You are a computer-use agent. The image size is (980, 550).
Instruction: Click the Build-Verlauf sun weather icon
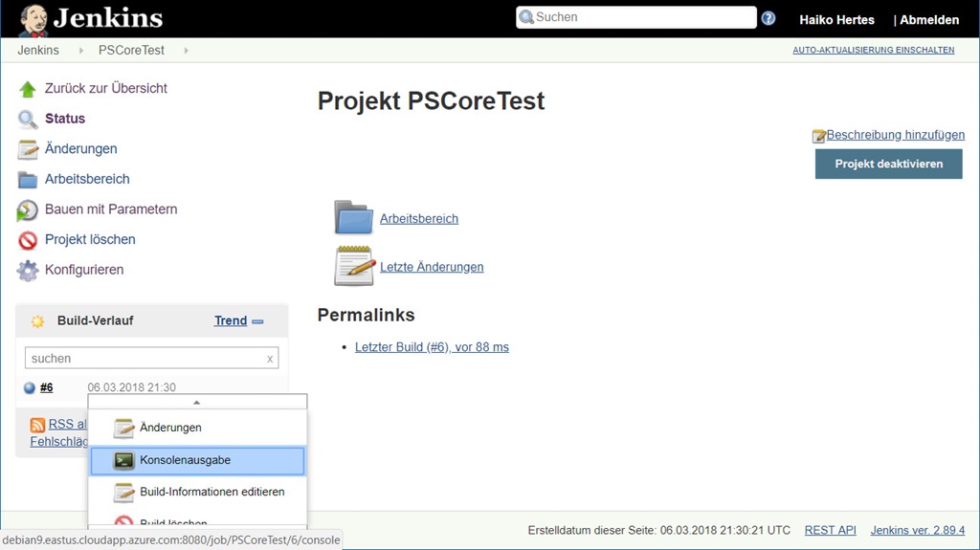click(37, 321)
